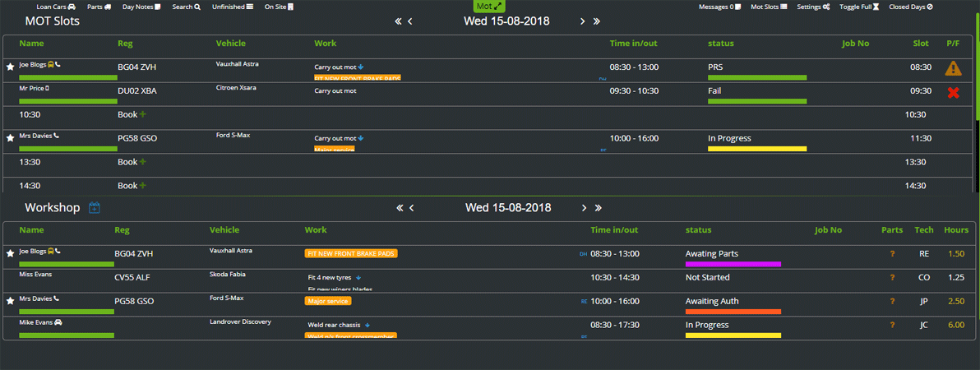This screenshot has height=370, width=980.
Task: Click the green Mot expand button
Action: [489, 7]
